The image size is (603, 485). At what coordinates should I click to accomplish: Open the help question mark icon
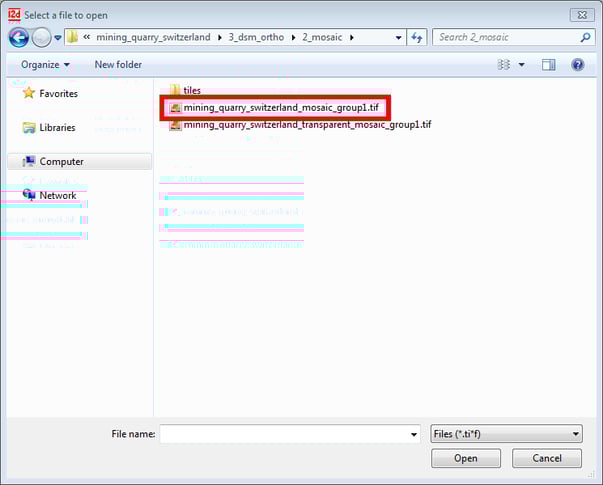pyautogui.click(x=577, y=65)
